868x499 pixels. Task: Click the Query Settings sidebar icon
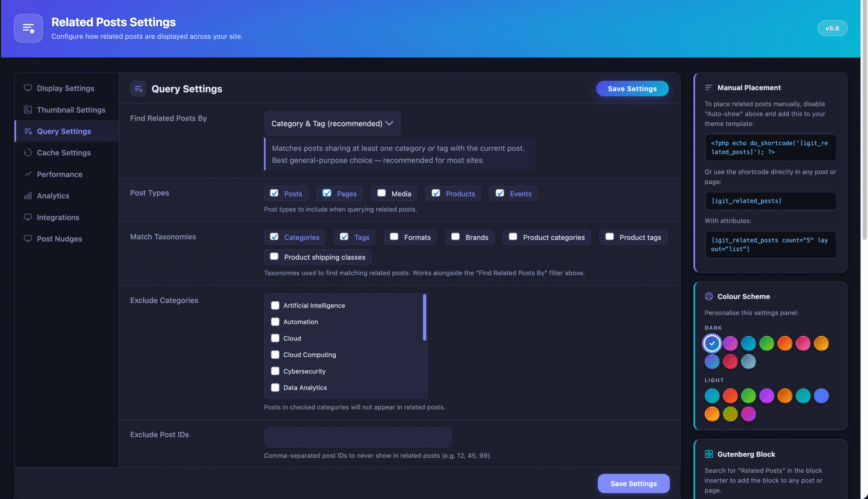point(28,131)
